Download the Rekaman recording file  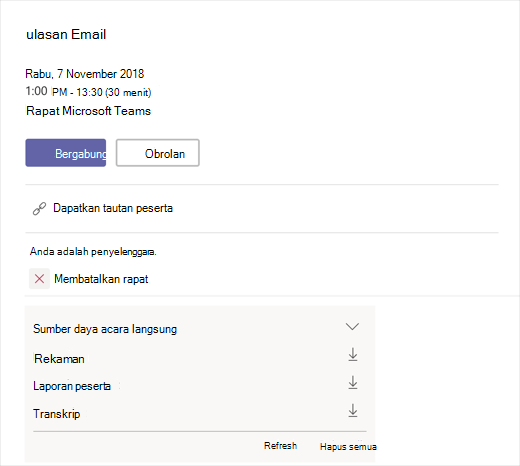[353, 355]
